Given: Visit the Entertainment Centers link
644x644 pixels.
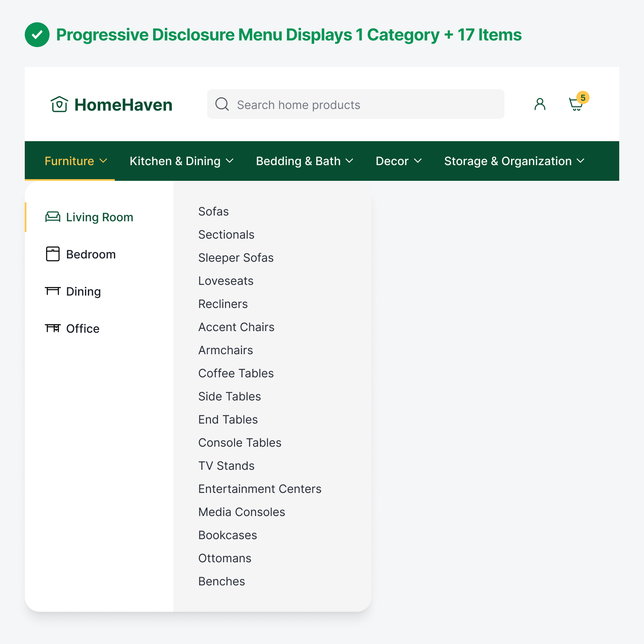Looking at the screenshot, I should click(260, 489).
